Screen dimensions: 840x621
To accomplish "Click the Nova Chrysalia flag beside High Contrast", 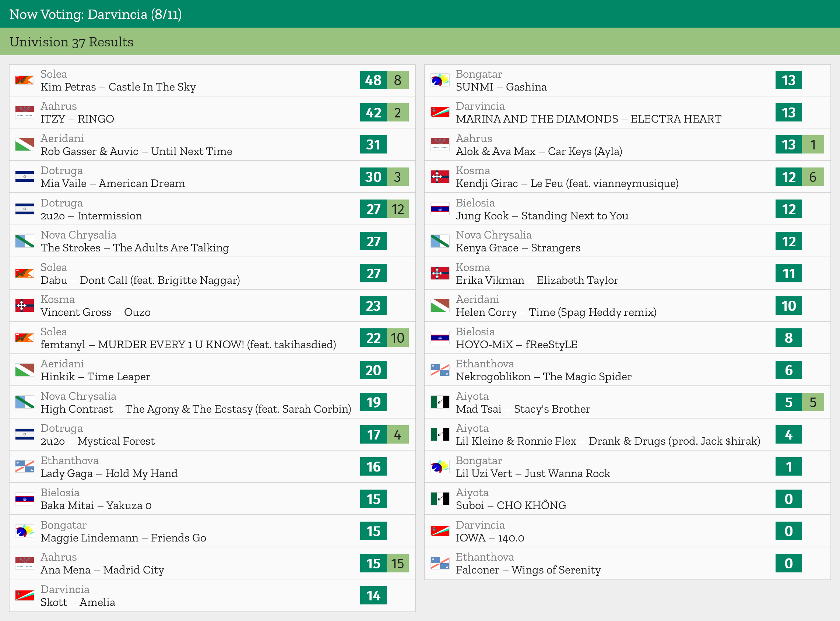I will (x=24, y=402).
